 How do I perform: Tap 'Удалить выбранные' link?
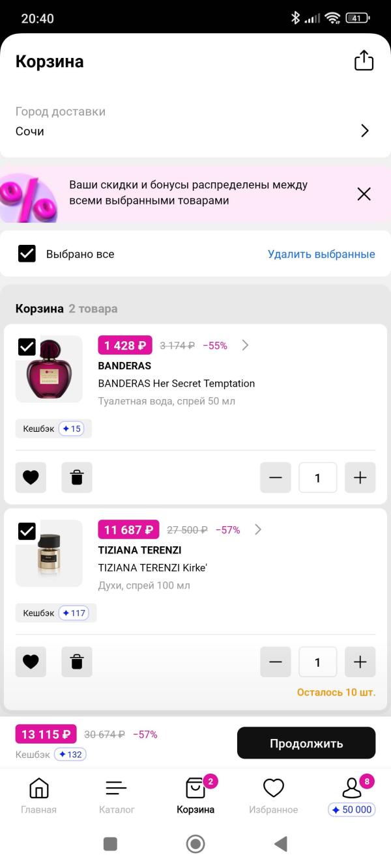(321, 254)
